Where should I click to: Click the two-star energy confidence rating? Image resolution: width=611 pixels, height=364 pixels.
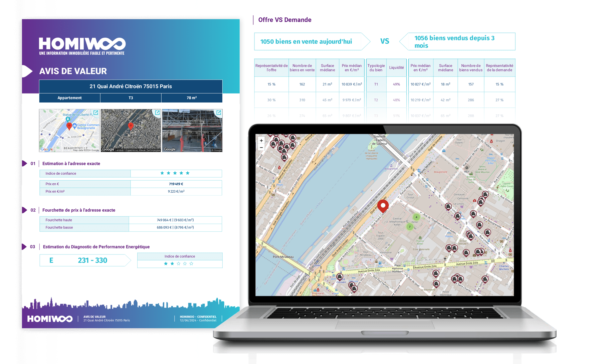pos(178,263)
